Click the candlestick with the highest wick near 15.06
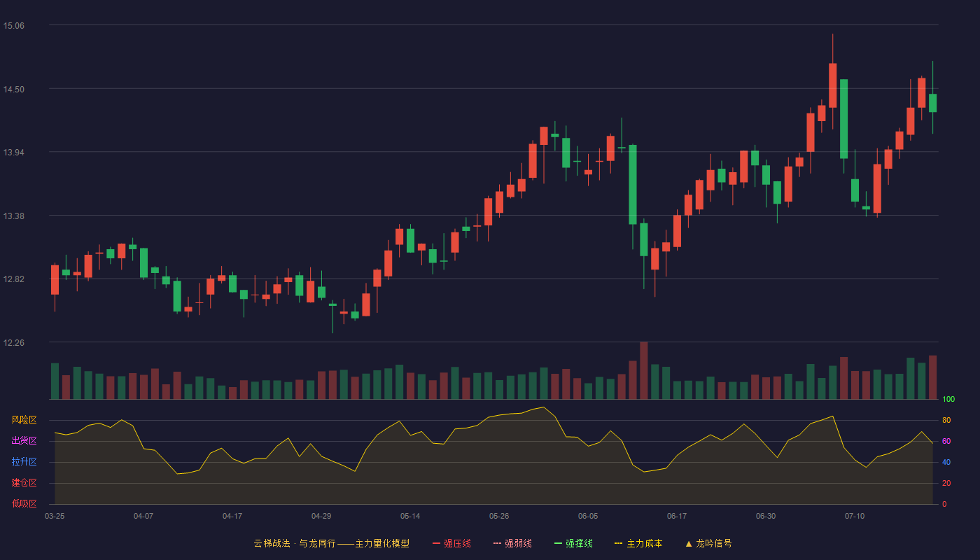The width and height of the screenshot is (980, 560). [833, 85]
